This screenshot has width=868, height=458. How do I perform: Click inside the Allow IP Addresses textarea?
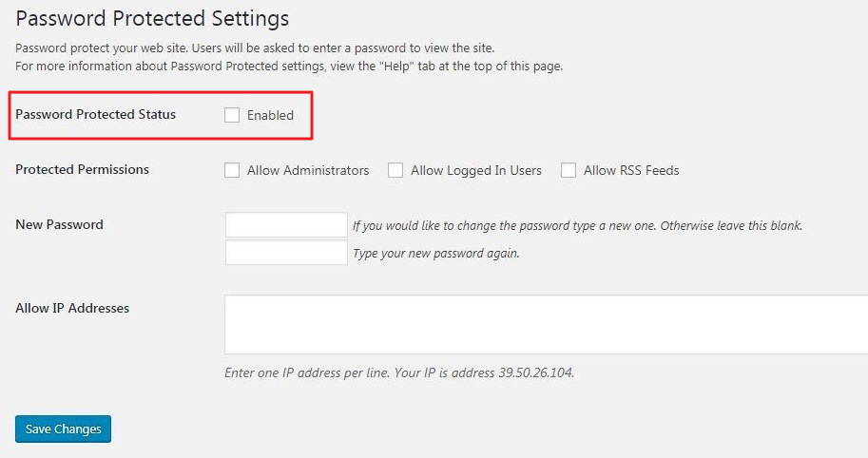click(546, 325)
